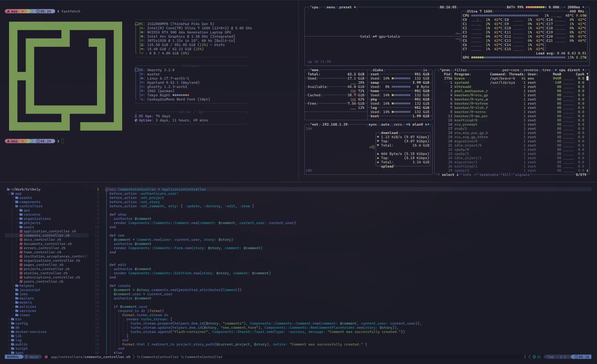Open the btop menu
The height and width of the screenshot is (364, 597).
click(x=330, y=7)
